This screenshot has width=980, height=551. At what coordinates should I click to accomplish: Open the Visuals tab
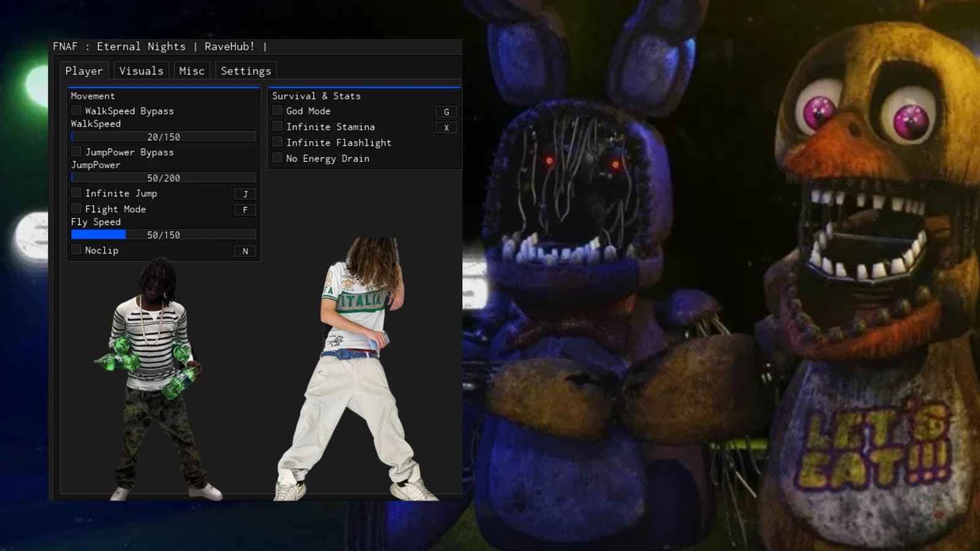(x=141, y=71)
